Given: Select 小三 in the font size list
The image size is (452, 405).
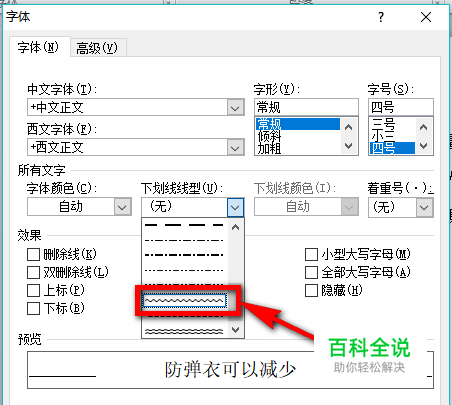Looking at the screenshot, I should pyautogui.click(x=392, y=136).
